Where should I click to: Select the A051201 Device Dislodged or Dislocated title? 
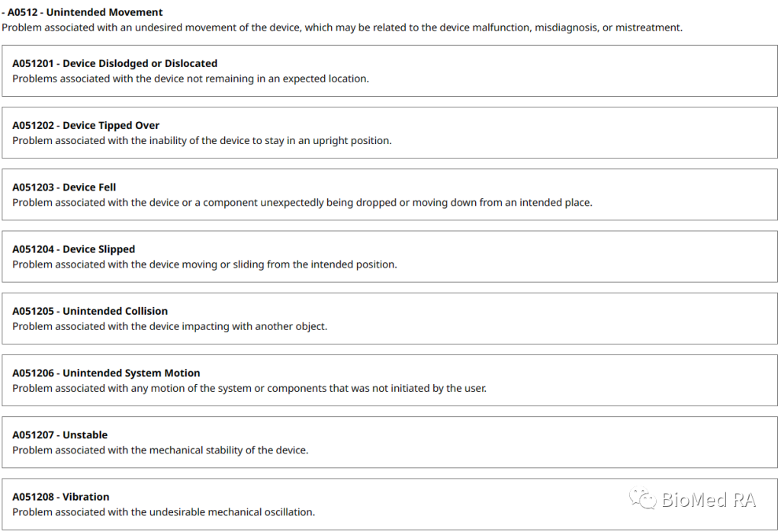click(x=114, y=64)
